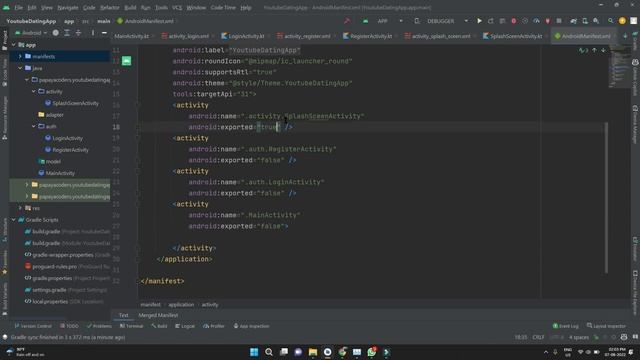Click the 'activity' breadcrumb item
This screenshot has width=640, height=360.
[210, 304]
